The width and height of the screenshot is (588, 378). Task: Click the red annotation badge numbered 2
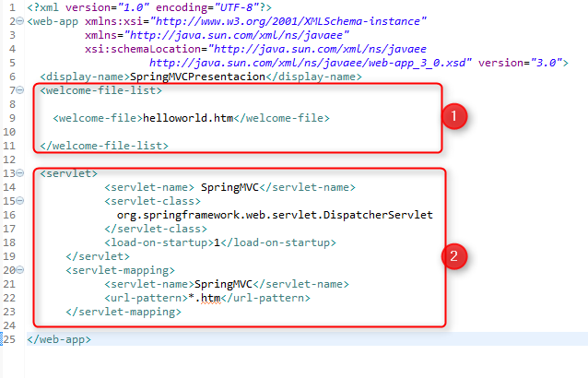(x=453, y=254)
